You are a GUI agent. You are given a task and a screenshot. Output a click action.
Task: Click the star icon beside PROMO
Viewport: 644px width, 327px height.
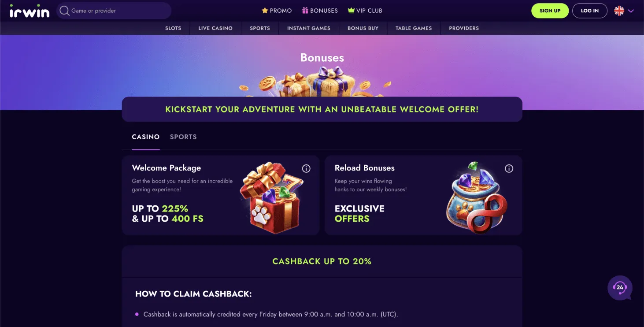click(x=265, y=11)
